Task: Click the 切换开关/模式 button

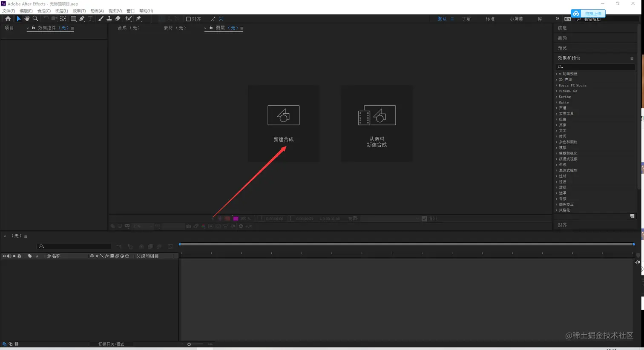Action: (111, 344)
